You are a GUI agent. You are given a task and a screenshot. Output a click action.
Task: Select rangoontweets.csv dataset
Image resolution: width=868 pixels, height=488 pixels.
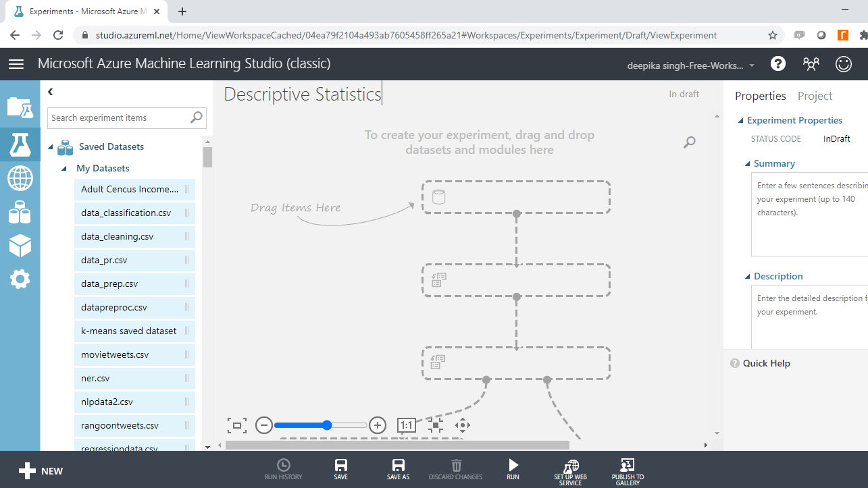[134, 426]
